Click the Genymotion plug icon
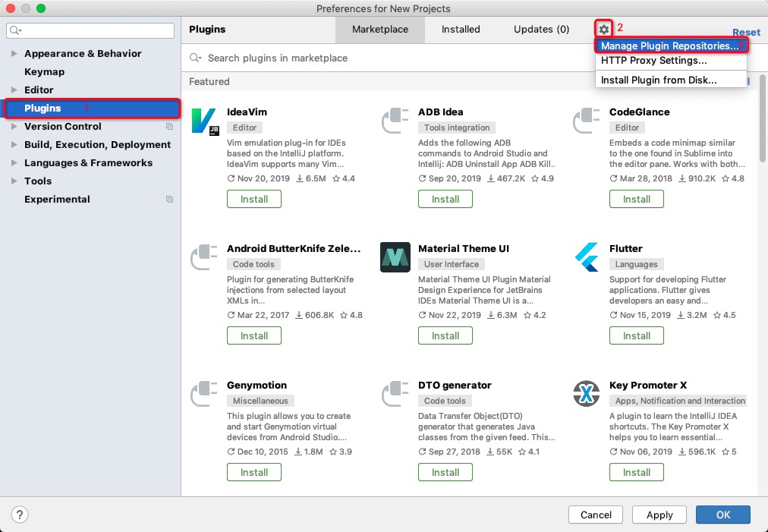768x532 pixels. tap(203, 394)
